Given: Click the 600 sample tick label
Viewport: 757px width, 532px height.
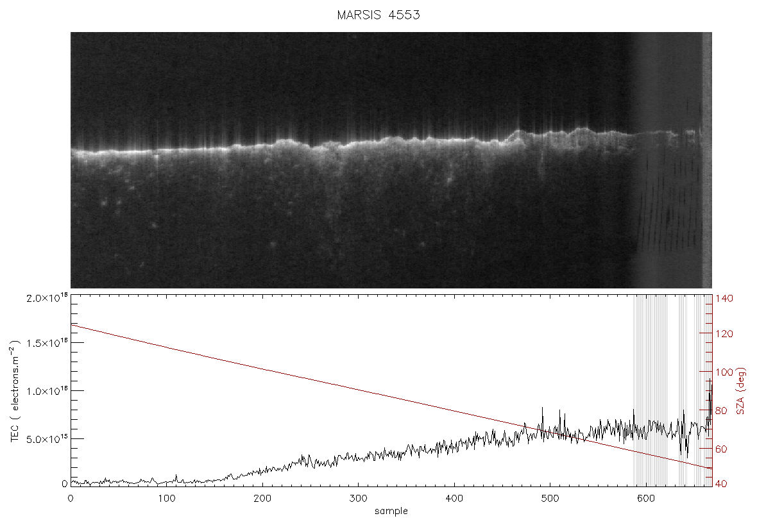Looking at the screenshot, I should 645,498.
